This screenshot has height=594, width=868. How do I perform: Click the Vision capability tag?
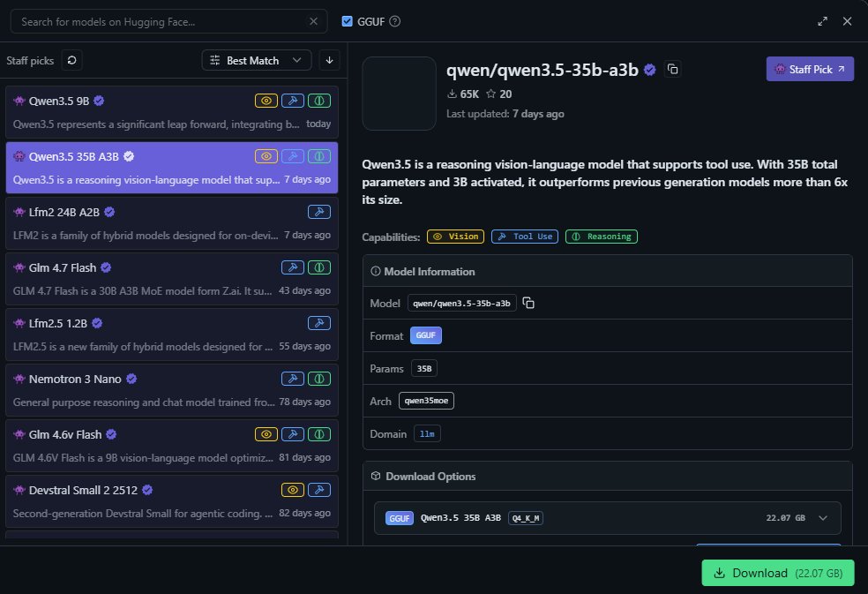(x=455, y=237)
